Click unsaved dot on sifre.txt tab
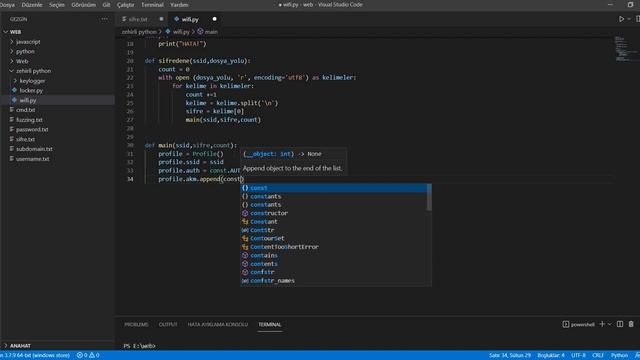The width and height of the screenshot is (640, 360). (161, 19)
